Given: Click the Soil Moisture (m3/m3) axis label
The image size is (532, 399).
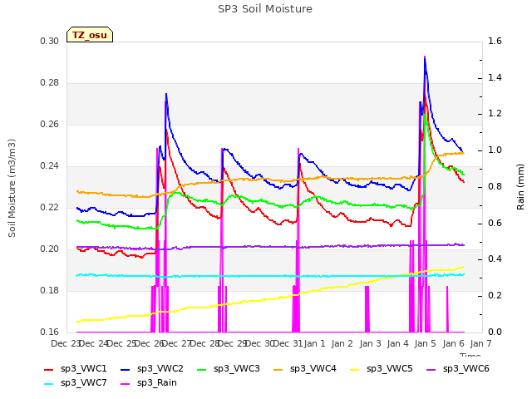Looking at the screenshot, I should [12, 188].
